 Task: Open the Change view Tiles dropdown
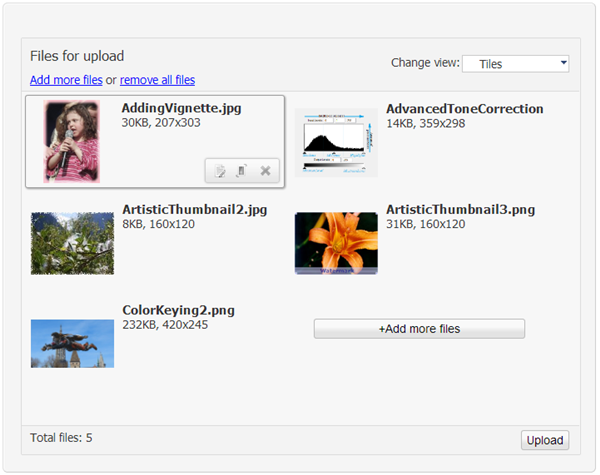[515, 64]
